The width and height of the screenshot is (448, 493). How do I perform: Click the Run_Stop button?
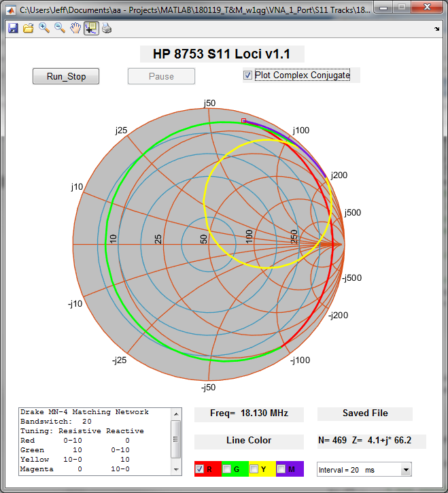pos(66,76)
